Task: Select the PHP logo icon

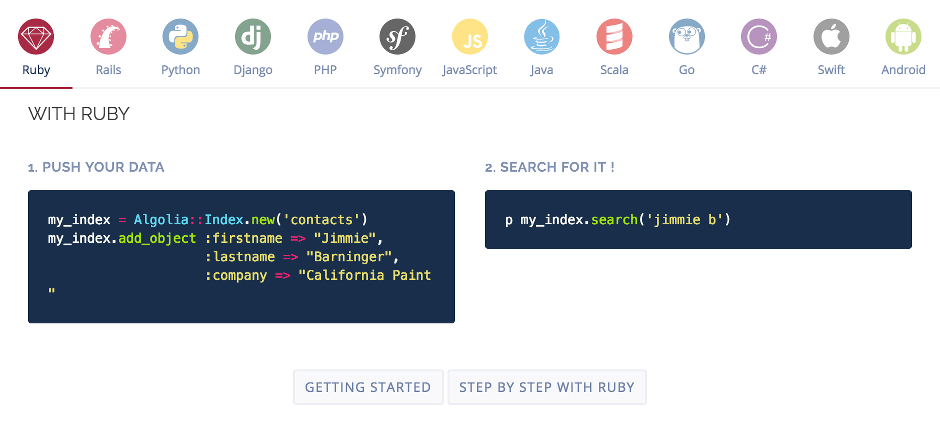Action: 325,37
